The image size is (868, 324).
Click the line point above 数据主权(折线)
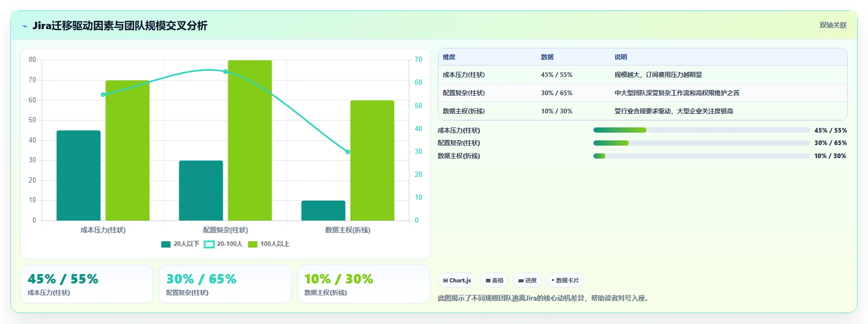click(x=348, y=152)
